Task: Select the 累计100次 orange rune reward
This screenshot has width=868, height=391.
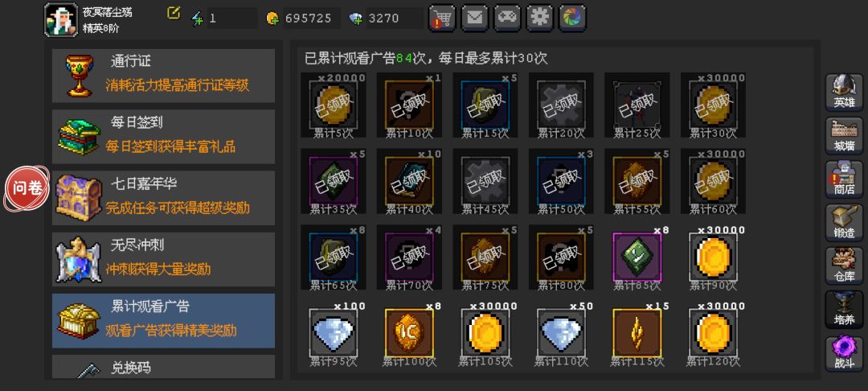Action: (409, 333)
